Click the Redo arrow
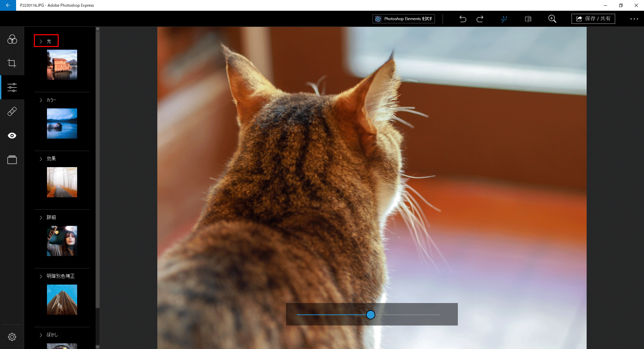 (x=480, y=19)
